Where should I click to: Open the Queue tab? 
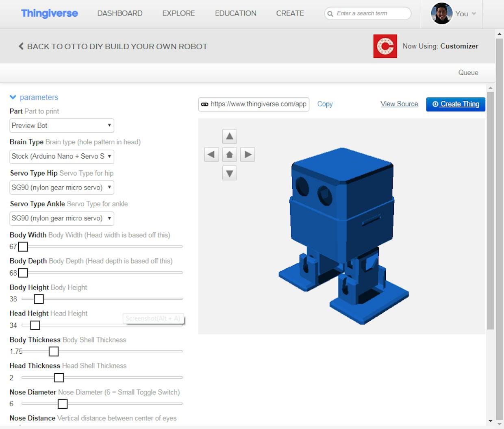[468, 73]
